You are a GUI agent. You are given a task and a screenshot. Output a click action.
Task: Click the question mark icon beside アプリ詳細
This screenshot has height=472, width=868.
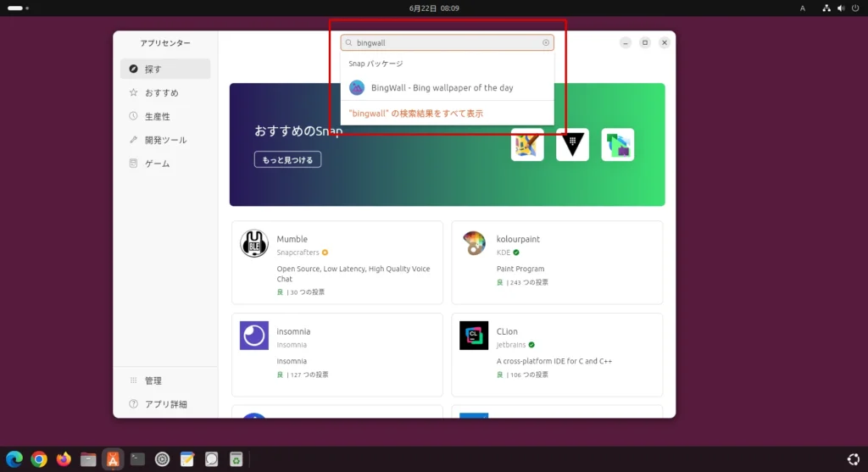point(133,404)
